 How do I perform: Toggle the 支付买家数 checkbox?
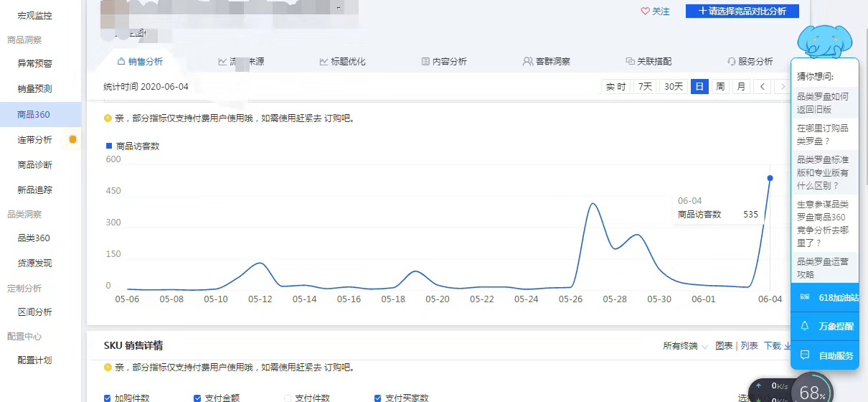[x=378, y=398]
